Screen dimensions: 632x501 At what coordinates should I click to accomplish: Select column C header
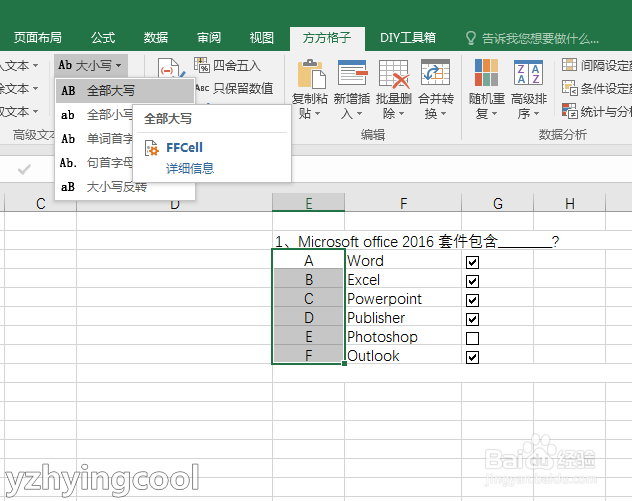40,202
